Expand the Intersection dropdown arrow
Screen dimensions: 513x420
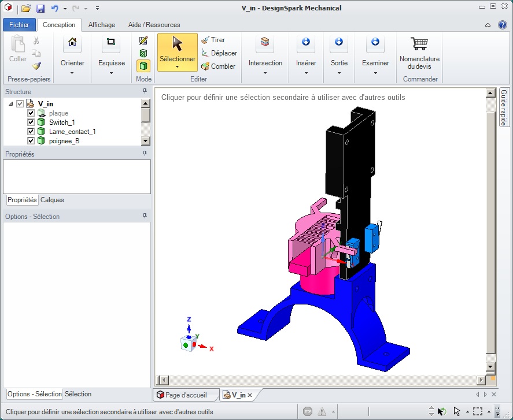(265, 73)
